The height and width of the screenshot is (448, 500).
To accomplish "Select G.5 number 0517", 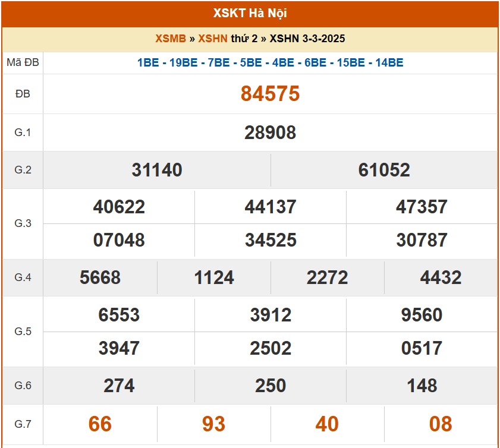I will click(422, 348).
